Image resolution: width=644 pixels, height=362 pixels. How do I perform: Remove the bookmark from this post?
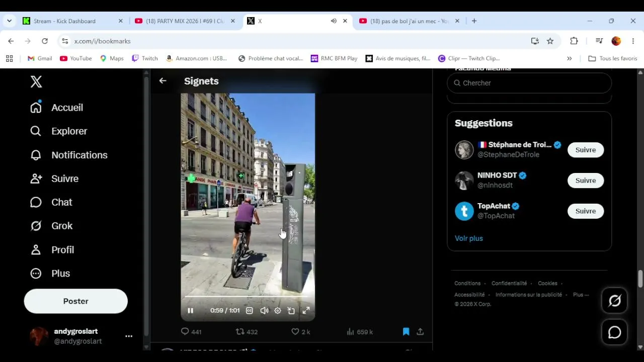[x=406, y=332]
